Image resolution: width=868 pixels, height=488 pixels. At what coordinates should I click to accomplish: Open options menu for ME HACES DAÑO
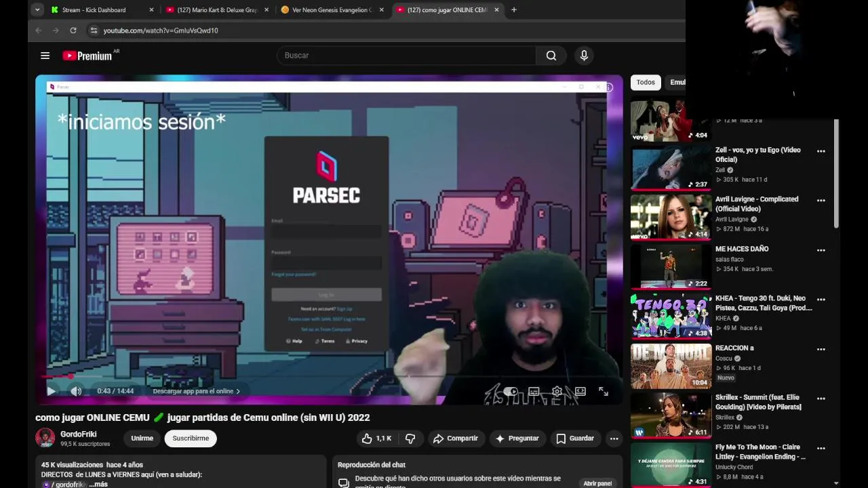point(821,250)
